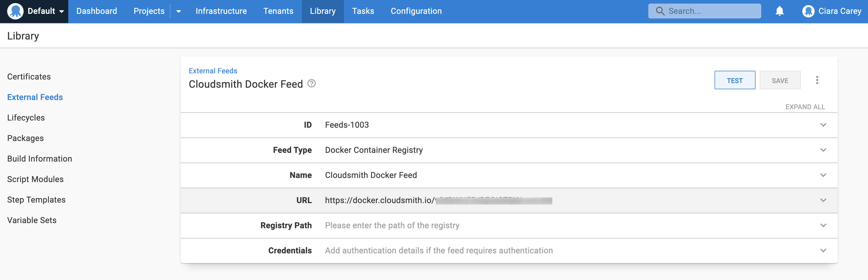868x280 pixels.
Task: Open the Configuration menu item
Action: [x=416, y=11]
